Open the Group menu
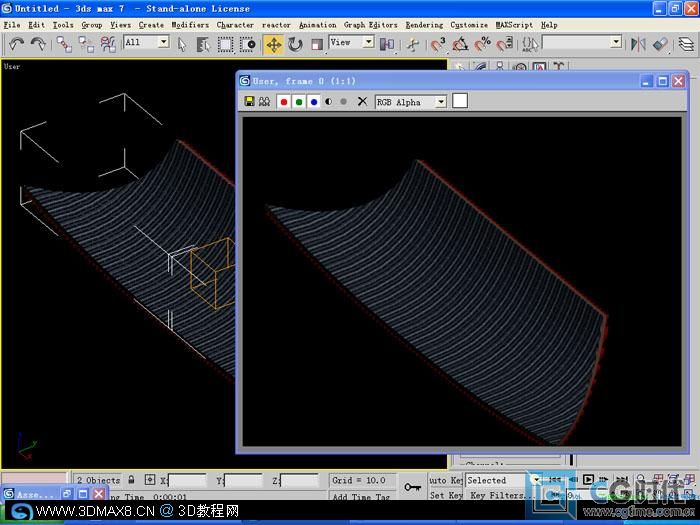This screenshot has height=525, width=700. (x=92, y=25)
